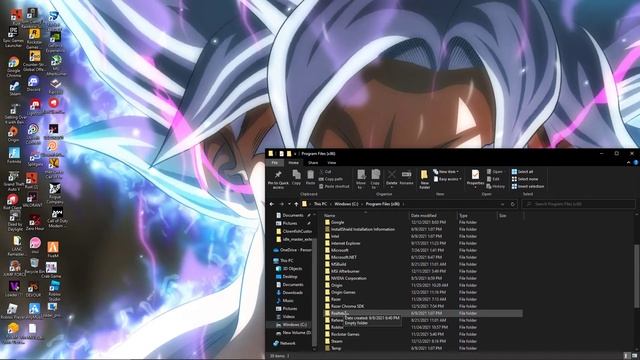Image resolution: width=640 pixels, height=360 pixels.
Task: Go back with the back arrow
Action: click(x=272, y=204)
